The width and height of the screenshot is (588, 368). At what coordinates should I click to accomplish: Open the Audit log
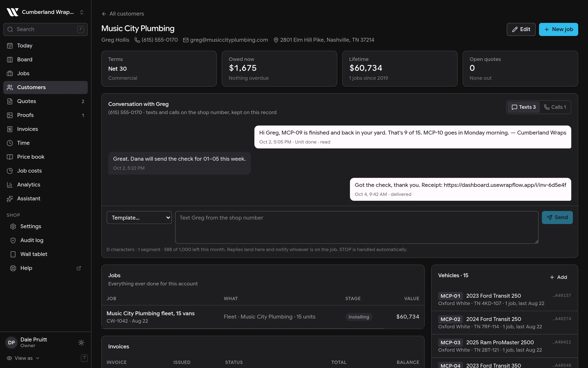[46, 240]
